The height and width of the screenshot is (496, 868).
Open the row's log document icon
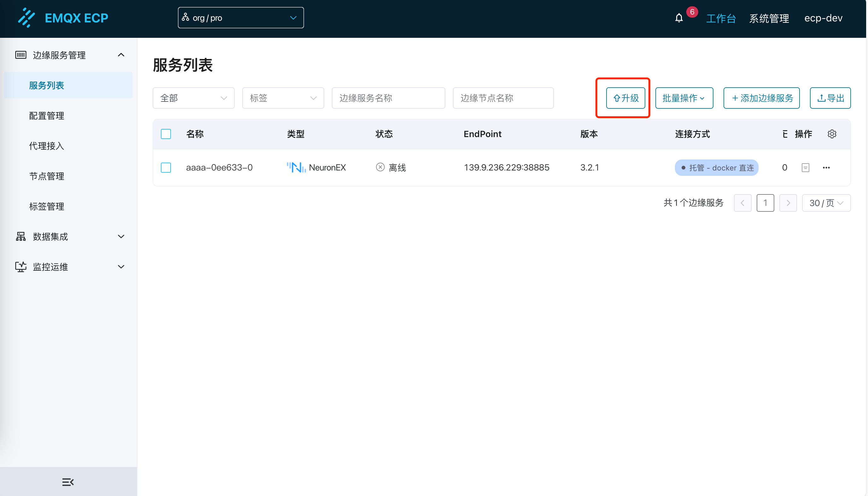pyautogui.click(x=805, y=168)
